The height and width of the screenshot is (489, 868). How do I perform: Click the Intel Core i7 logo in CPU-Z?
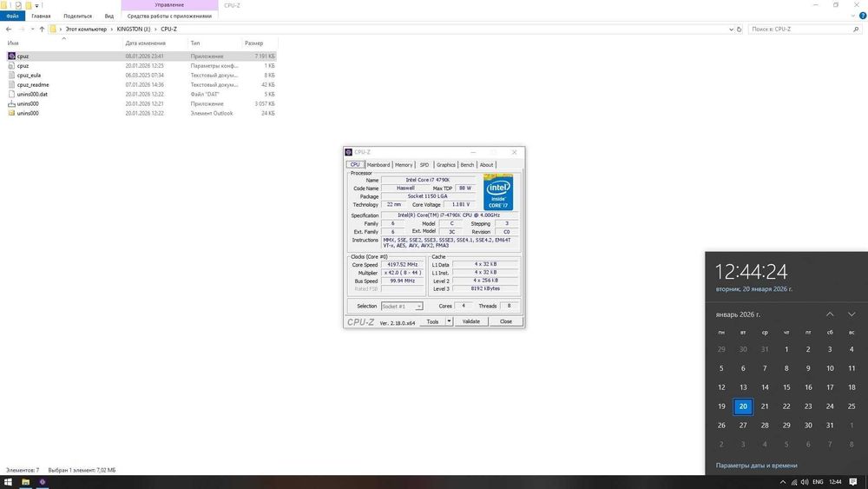pos(498,192)
